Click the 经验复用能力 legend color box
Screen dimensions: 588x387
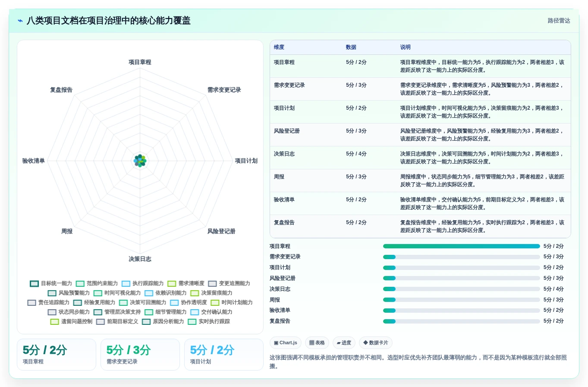click(x=77, y=303)
